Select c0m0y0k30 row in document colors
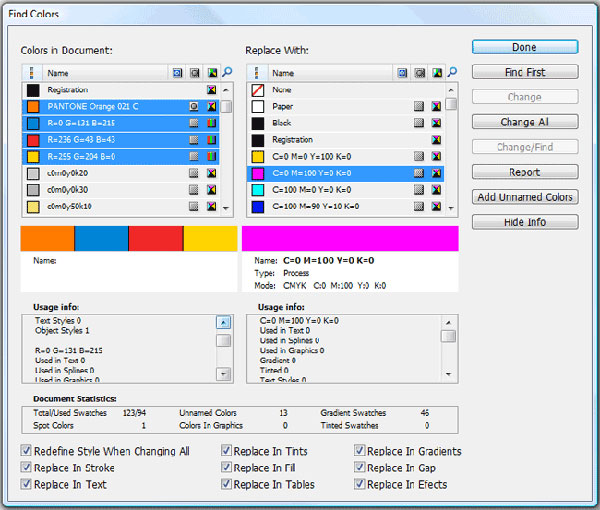Image resolution: width=600 pixels, height=510 pixels. pos(121,190)
